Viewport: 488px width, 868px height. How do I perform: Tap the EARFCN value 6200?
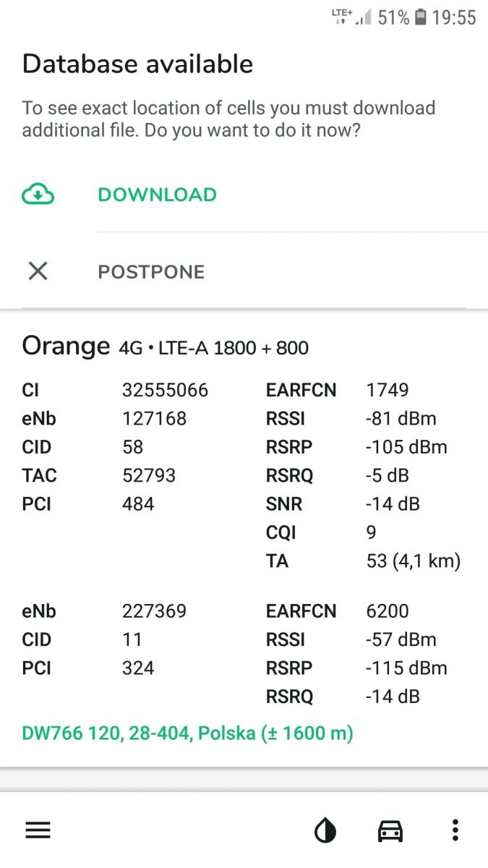(388, 611)
